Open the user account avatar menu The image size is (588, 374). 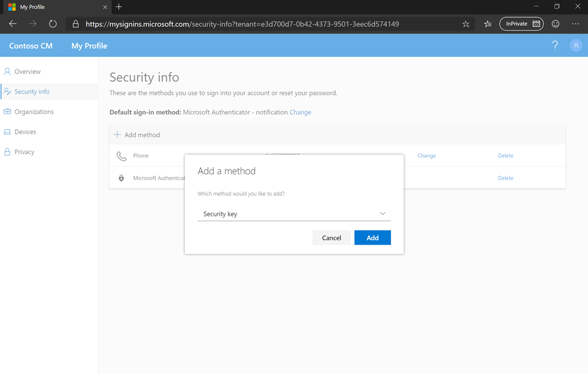tap(575, 45)
